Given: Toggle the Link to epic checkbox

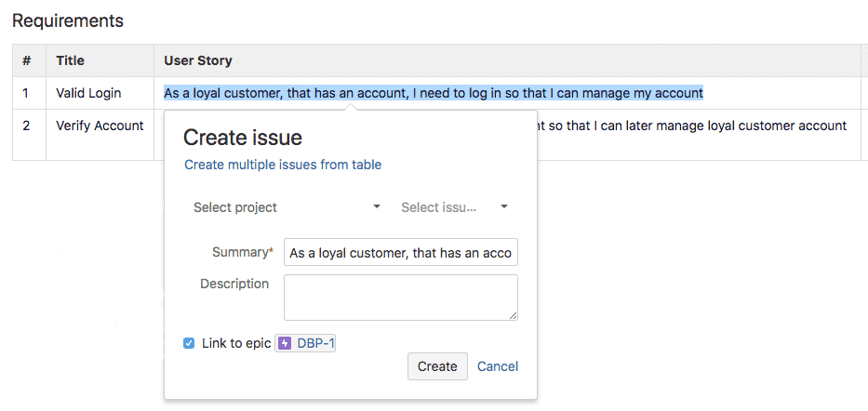Looking at the screenshot, I should click(x=190, y=344).
